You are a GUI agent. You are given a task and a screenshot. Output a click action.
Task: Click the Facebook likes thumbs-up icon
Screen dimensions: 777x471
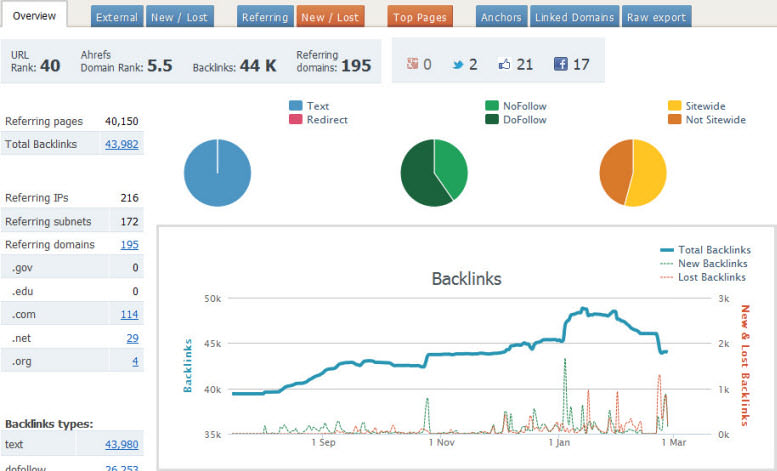point(504,64)
